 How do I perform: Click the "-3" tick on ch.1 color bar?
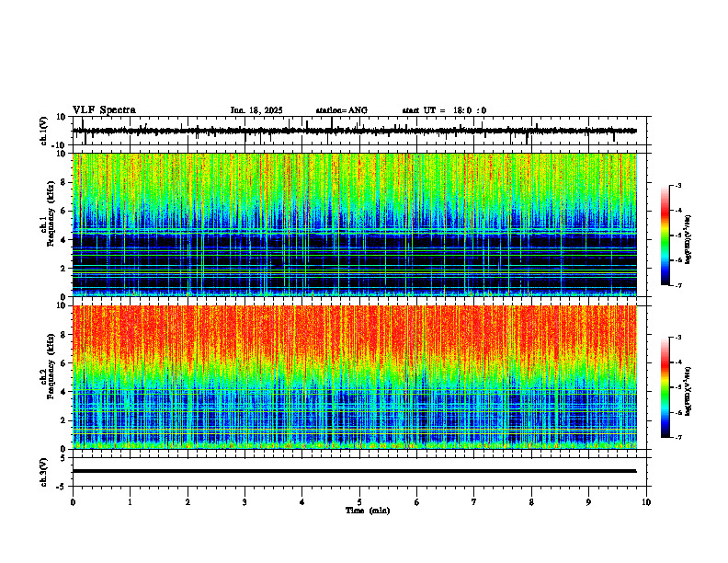[x=678, y=185]
